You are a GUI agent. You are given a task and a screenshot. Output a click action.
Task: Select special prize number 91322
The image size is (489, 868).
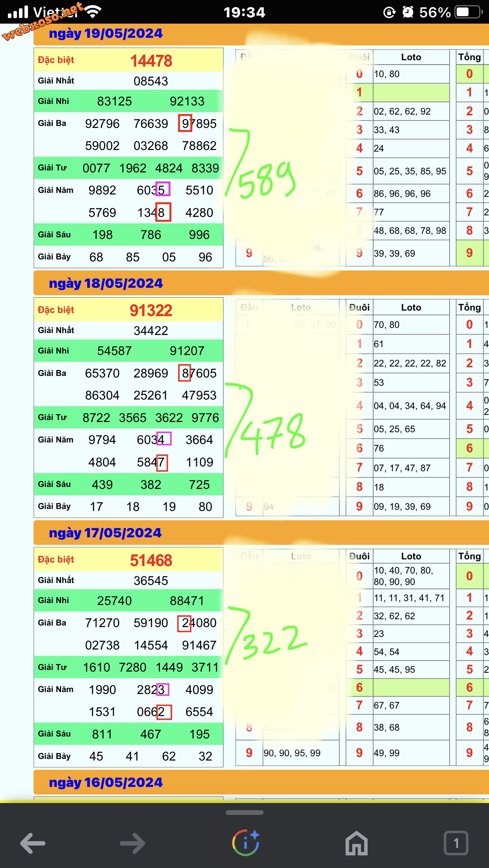coord(151,310)
